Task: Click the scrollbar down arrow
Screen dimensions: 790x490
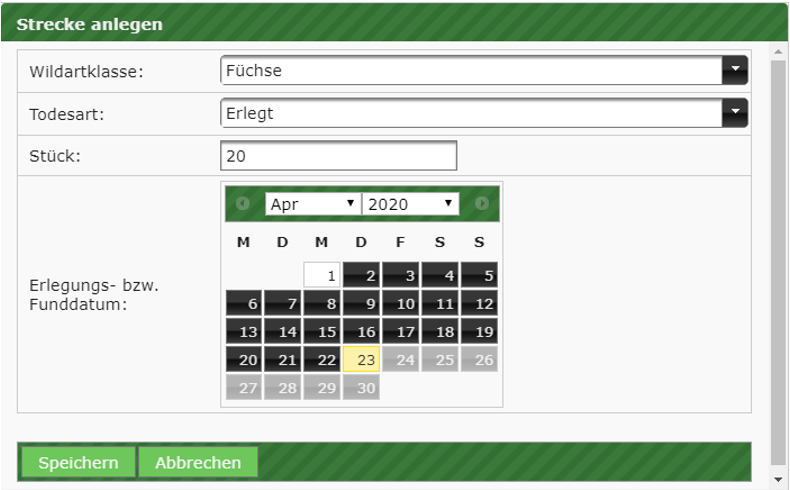Action: pyautogui.click(x=778, y=480)
